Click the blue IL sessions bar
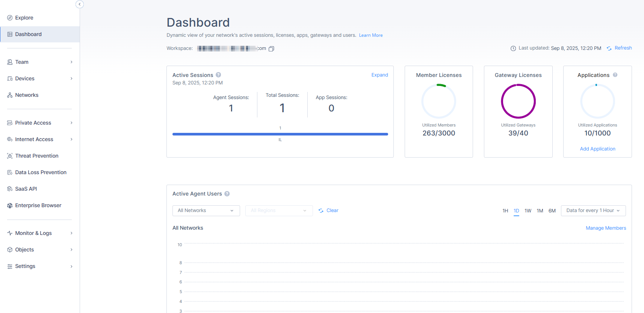 tap(280, 134)
